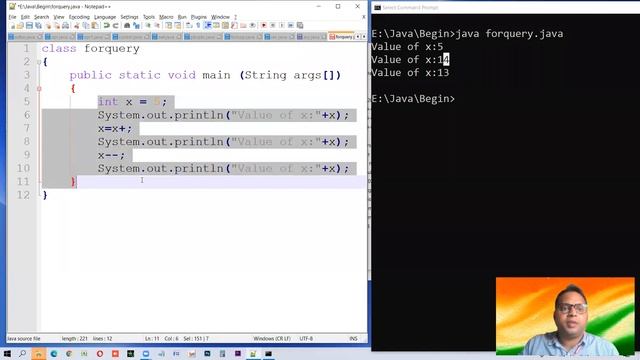640x360 pixels.
Task: Click the Paste toolbar icon
Action: click(95, 25)
